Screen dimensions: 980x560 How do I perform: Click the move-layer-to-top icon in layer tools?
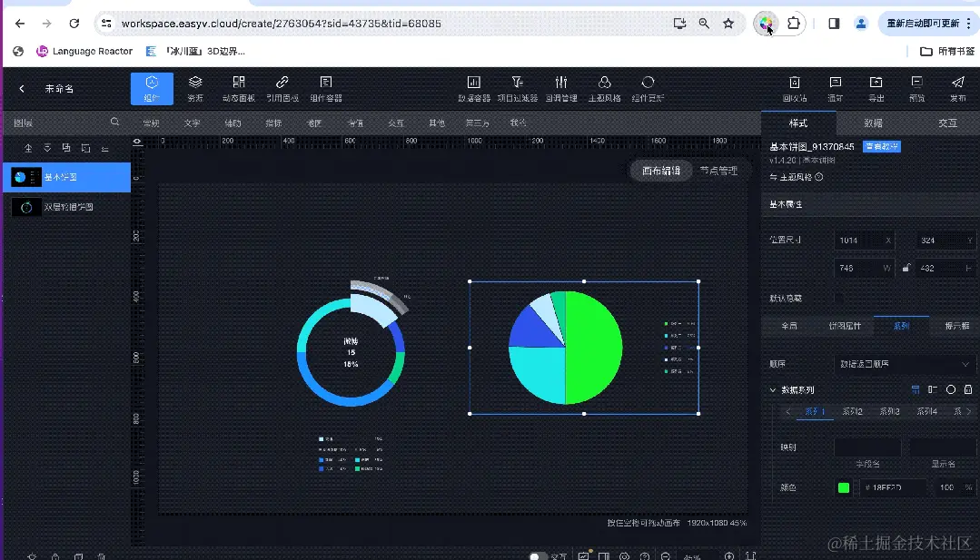pos(28,148)
